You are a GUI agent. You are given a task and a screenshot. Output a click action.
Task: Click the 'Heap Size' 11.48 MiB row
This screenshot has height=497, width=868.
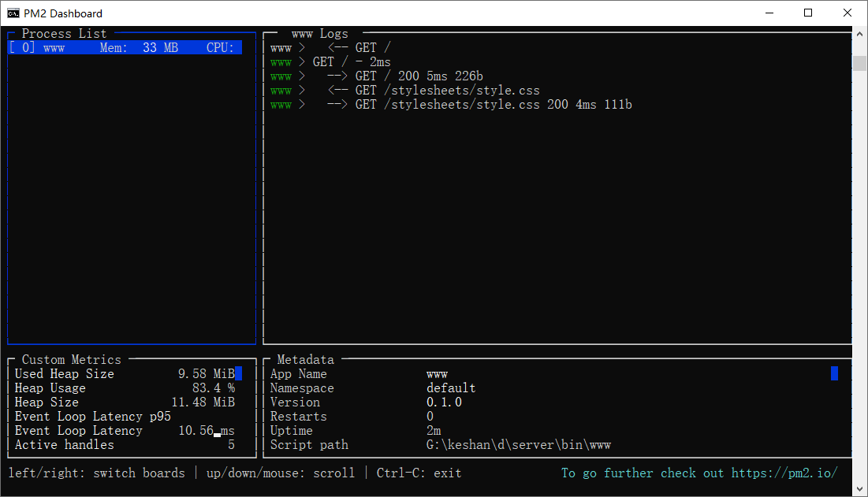[x=125, y=402]
